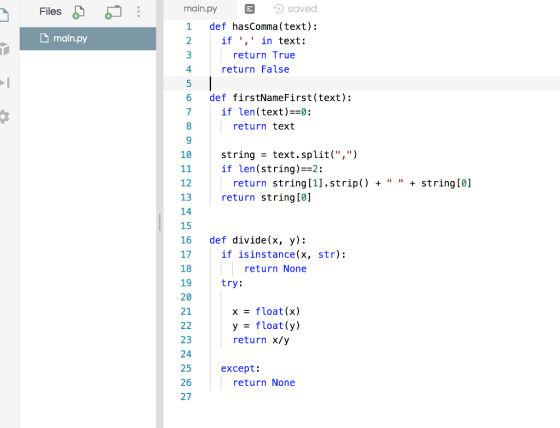Click the panel divider drag handle
Image resolution: width=560 pixels, height=428 pixels.
tap(160, 222)
